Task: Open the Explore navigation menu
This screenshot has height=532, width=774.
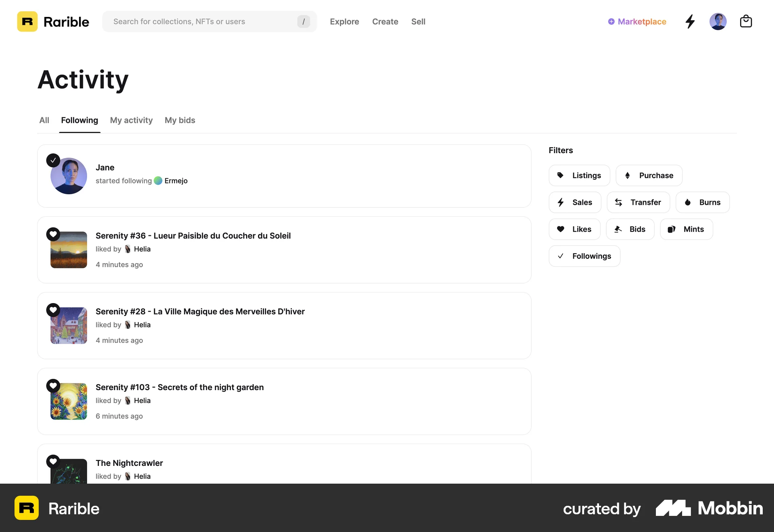Action: (344, 21)
